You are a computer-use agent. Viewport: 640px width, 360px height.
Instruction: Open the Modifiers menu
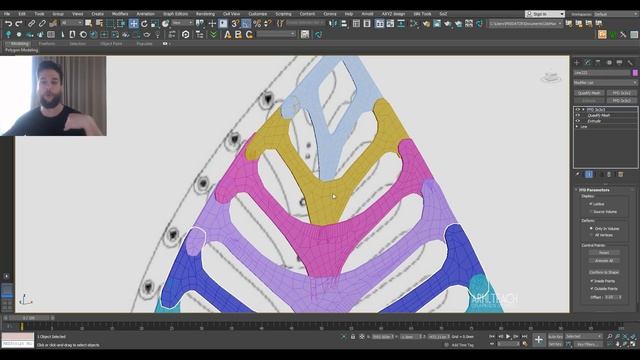tap(120, 14)
